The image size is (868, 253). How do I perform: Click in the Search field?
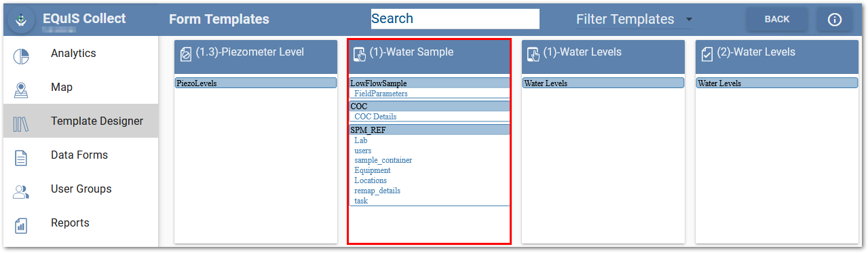click(x=455, y=19)
